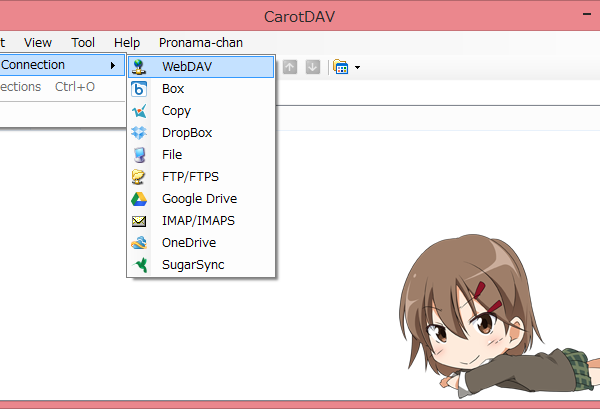Click the view style folder icon
600x409 pixels.
click(340, 67)
